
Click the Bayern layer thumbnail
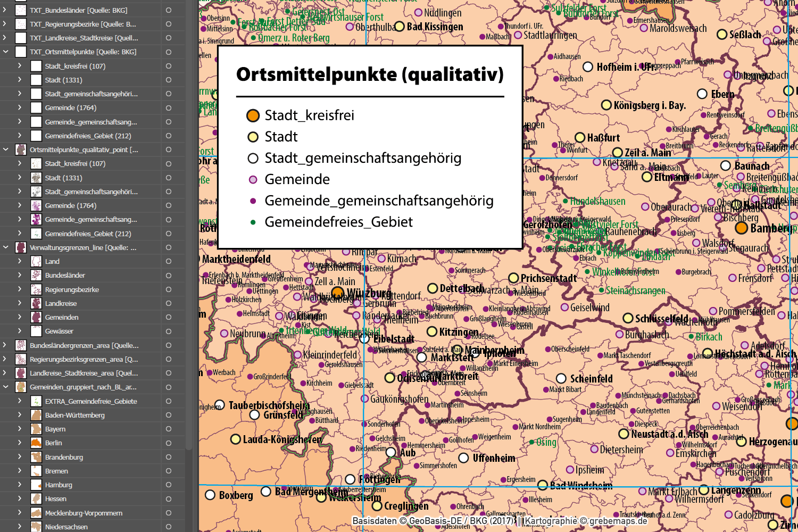pos(35,429)
